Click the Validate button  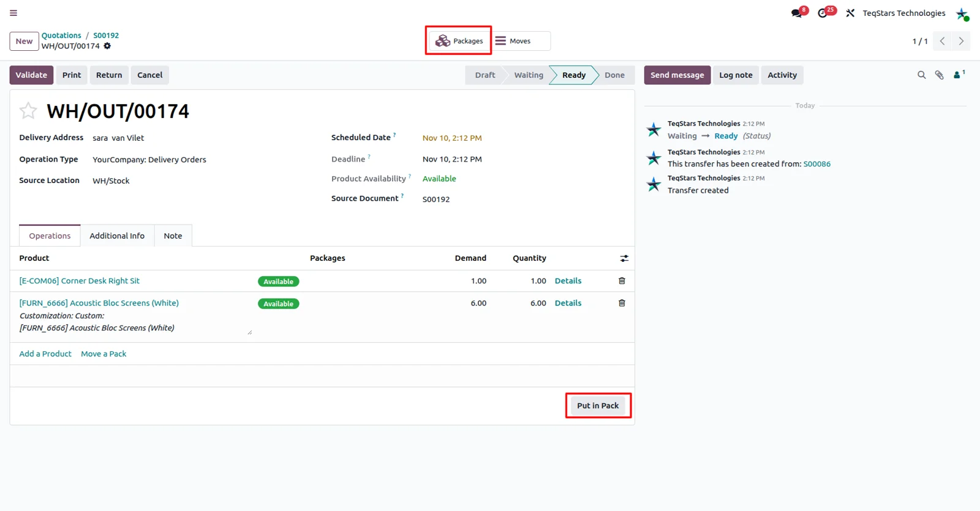(x=31, y=75)
